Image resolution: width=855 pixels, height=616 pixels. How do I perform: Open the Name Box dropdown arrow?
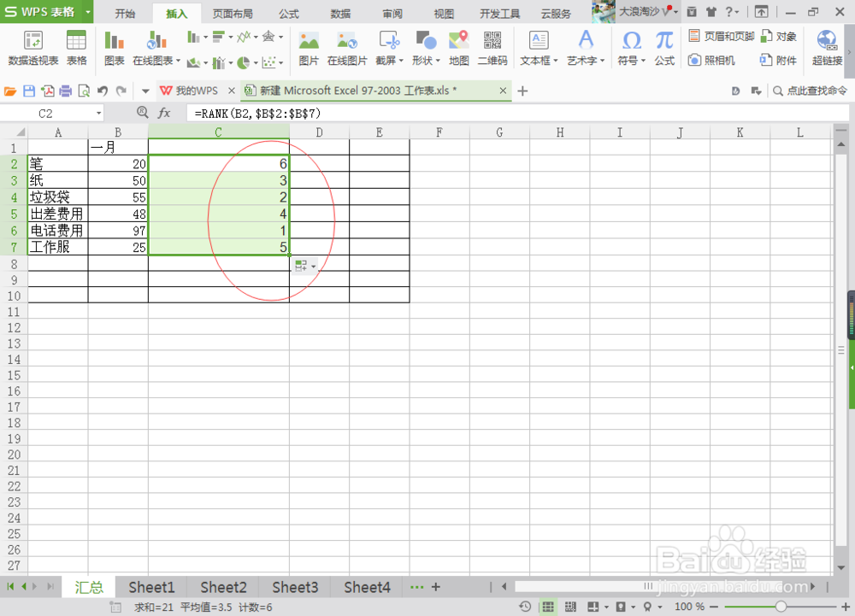(98, 114)
